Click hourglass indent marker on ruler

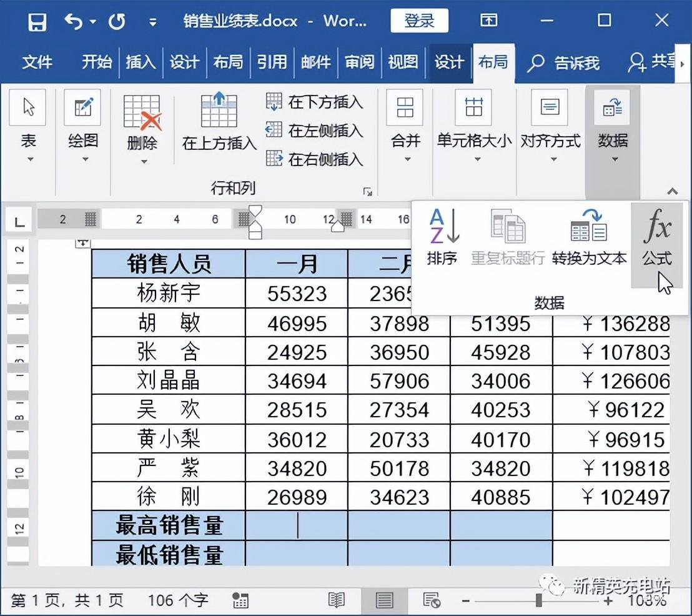[255, 222]
